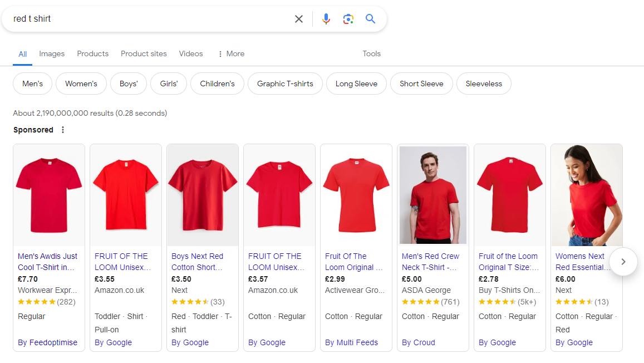Clear the search box with the X icon
Screen dimensions: 644x363
tap(298, 19)
